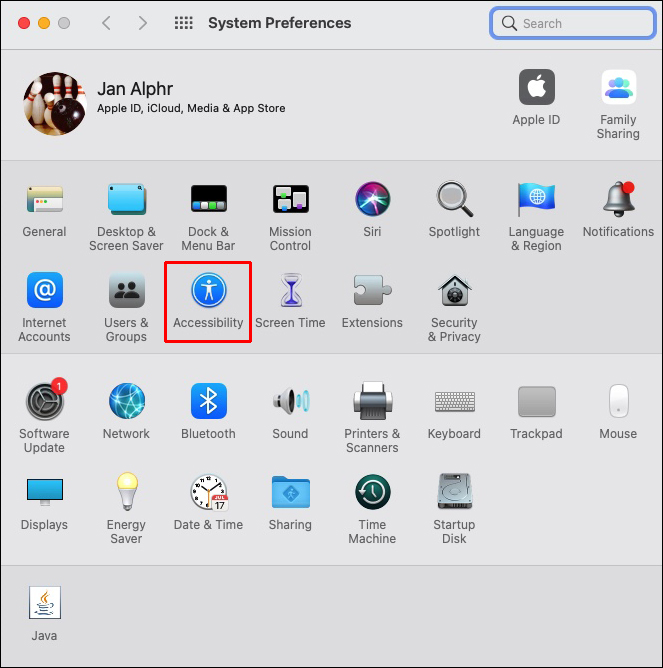Click Jan Alphr profile picture
The height and width of the screenshot is (668, 663).
(x=55, y=104)
